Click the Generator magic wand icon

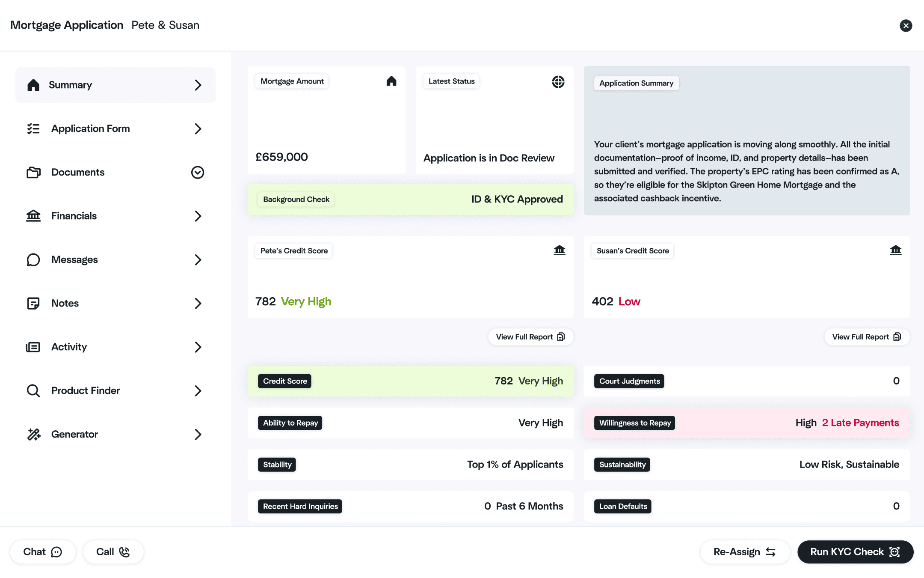pos(34,434)
